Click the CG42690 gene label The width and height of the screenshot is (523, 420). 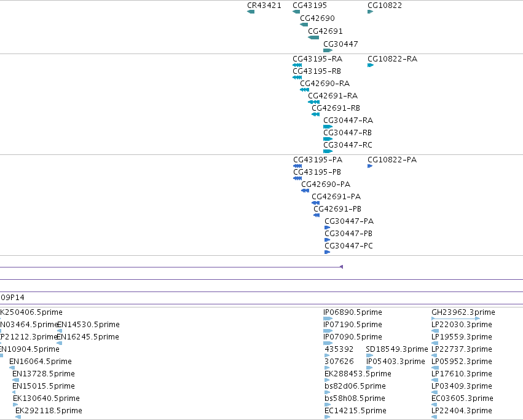coord(317,18)
